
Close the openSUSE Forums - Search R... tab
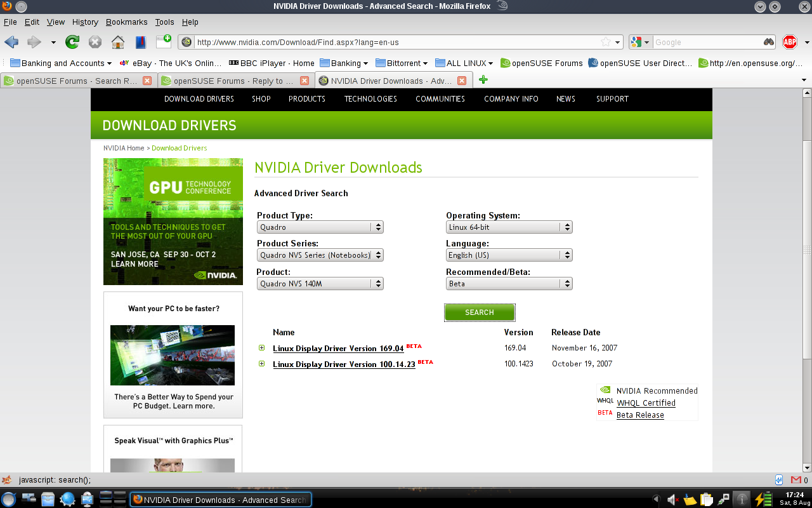pos(147,81)
